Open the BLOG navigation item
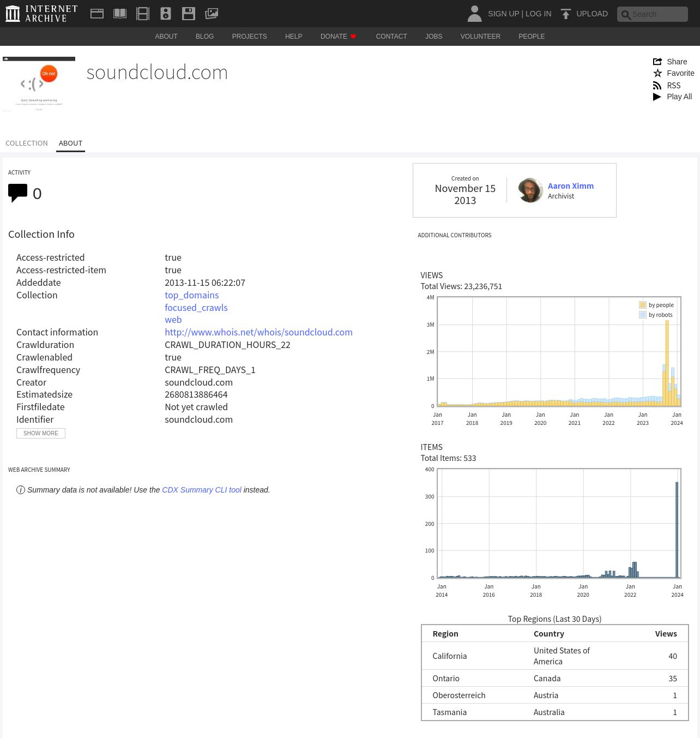This screenshot has width=700, height=738. pyautogui.click(x=204, y=37)
